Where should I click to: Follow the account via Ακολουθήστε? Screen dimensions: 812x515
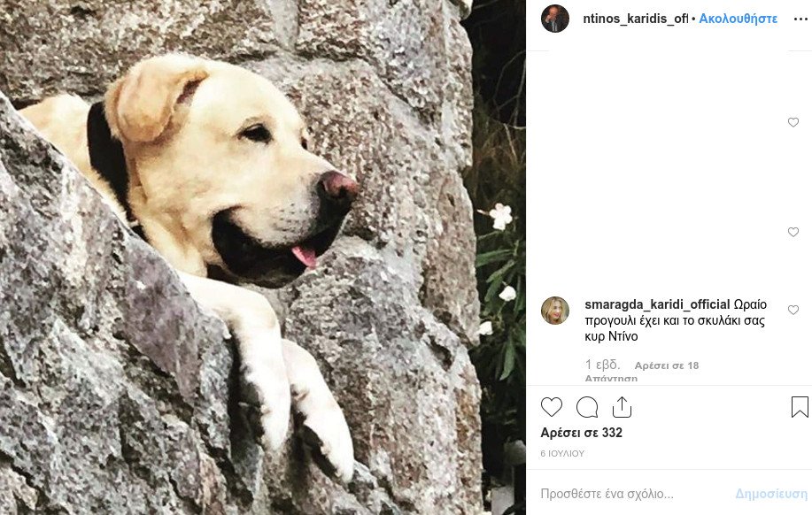(738, 19)
